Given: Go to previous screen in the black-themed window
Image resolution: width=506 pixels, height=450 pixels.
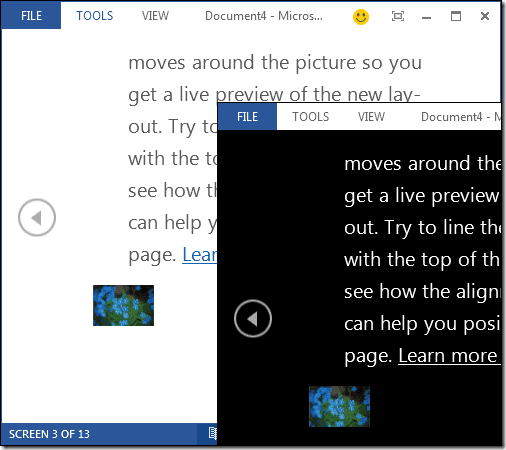Looking at the screenshot, I should (253, 318).
